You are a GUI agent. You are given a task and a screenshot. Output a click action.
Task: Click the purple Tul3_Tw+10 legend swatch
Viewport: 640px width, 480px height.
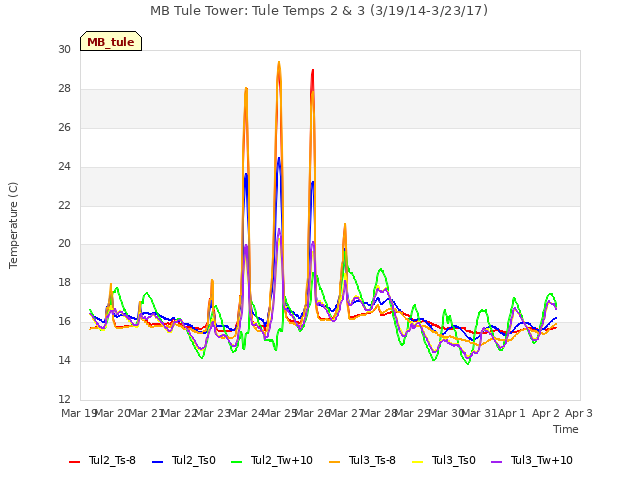(497, 462)
